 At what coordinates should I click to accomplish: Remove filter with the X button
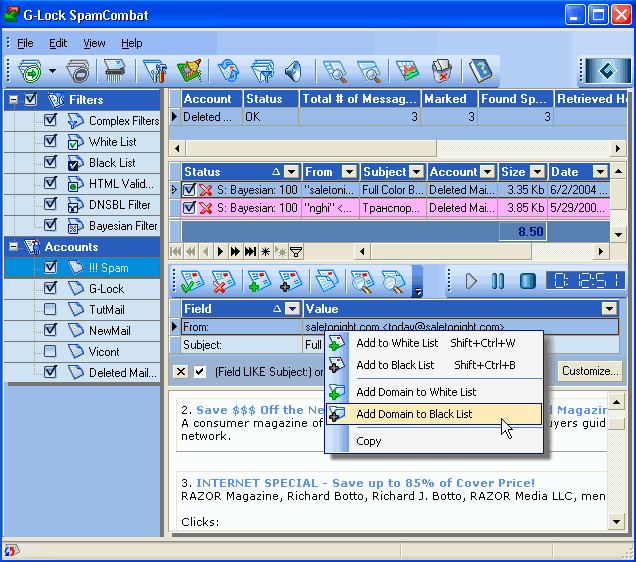coord(181,371)
